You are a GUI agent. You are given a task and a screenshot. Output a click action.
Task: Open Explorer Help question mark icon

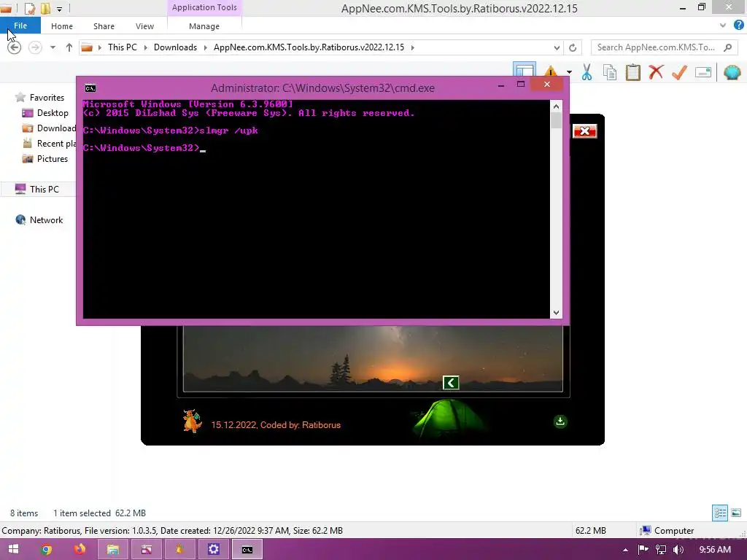pos(739,26)
